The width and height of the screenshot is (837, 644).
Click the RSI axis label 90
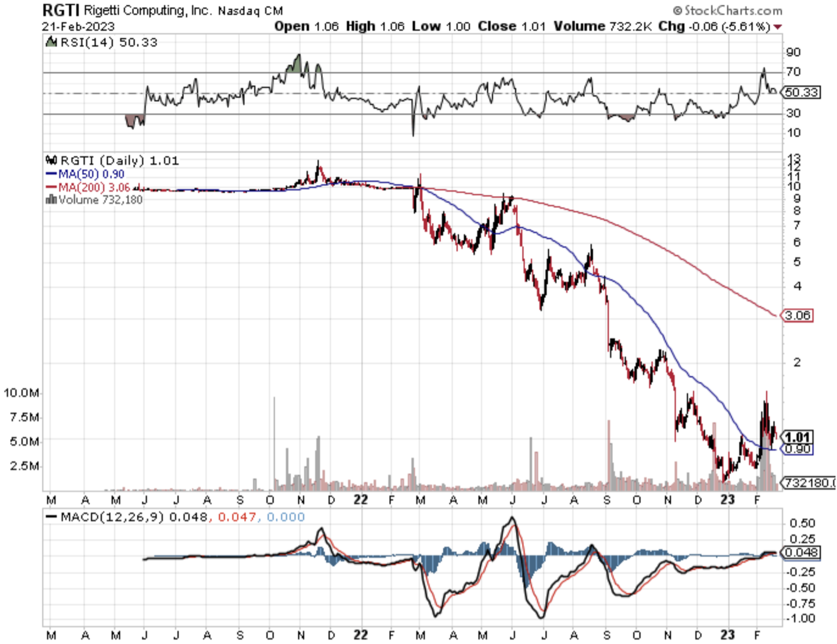click(x=794, y=52)
